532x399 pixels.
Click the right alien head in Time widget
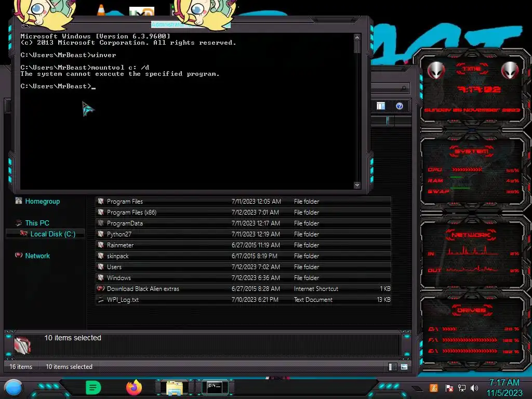(510, 70)
